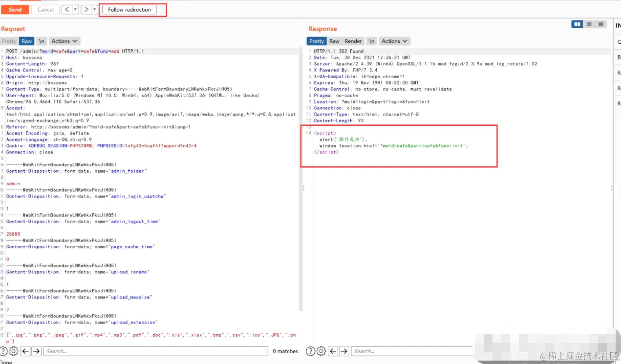Click the Follow redirection button

point(129,10)
